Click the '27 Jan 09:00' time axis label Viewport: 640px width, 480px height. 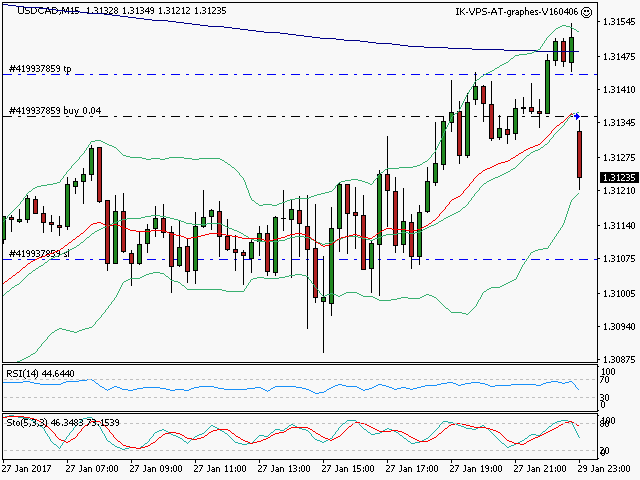point(156,468)
